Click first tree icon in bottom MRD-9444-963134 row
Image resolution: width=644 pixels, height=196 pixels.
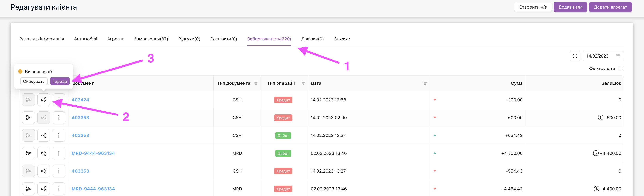(x=29, y=189)
